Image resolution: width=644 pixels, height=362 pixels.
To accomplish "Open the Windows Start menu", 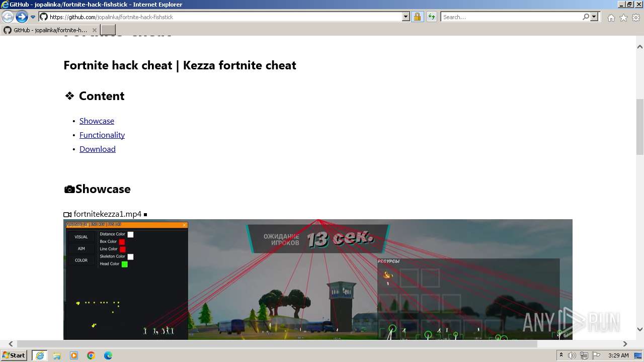I will click(x=14, y=355).
